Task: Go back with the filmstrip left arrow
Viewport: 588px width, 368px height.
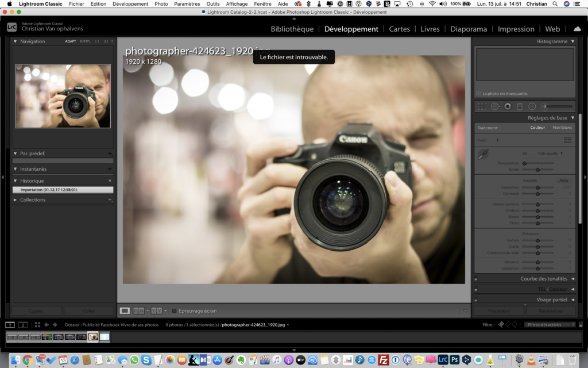Action: click(x=47, y=325)
